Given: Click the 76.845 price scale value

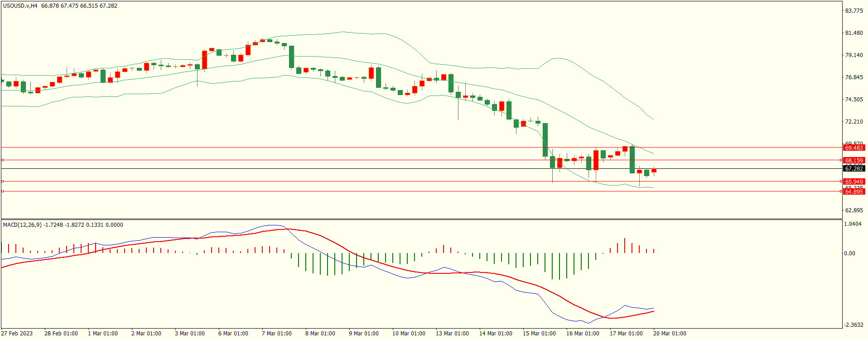Looking at the screenshot, I should click(854, 77).
